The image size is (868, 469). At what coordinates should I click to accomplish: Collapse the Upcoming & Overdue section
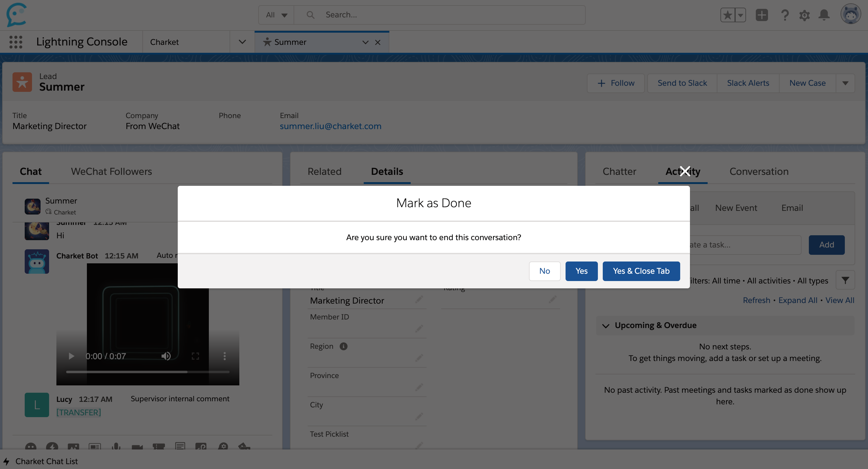(606, 326)
